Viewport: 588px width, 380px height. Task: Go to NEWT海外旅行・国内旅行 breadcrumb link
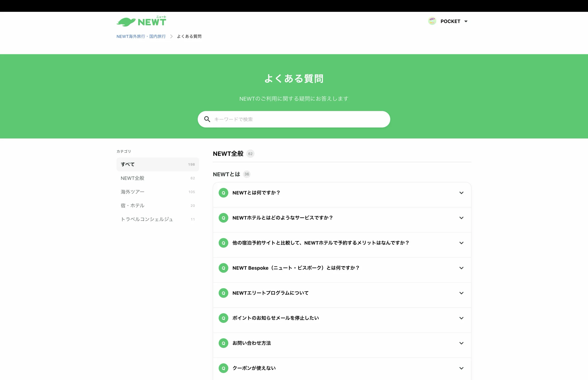(141, 37)
